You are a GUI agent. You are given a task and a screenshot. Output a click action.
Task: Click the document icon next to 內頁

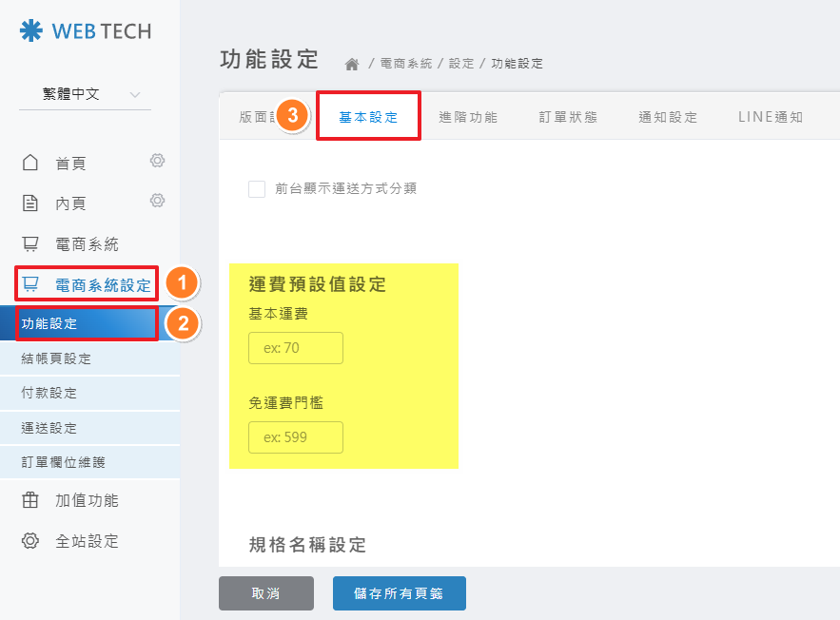30,203
